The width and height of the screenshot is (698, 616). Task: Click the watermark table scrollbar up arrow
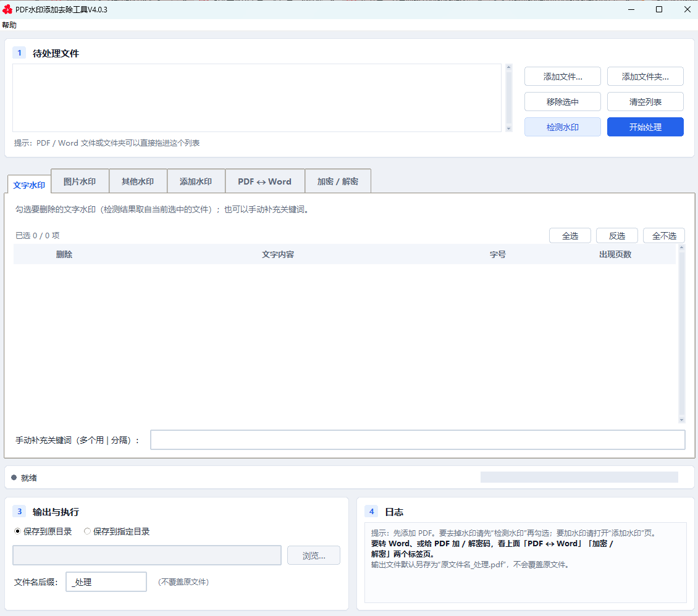pos(681,248)
